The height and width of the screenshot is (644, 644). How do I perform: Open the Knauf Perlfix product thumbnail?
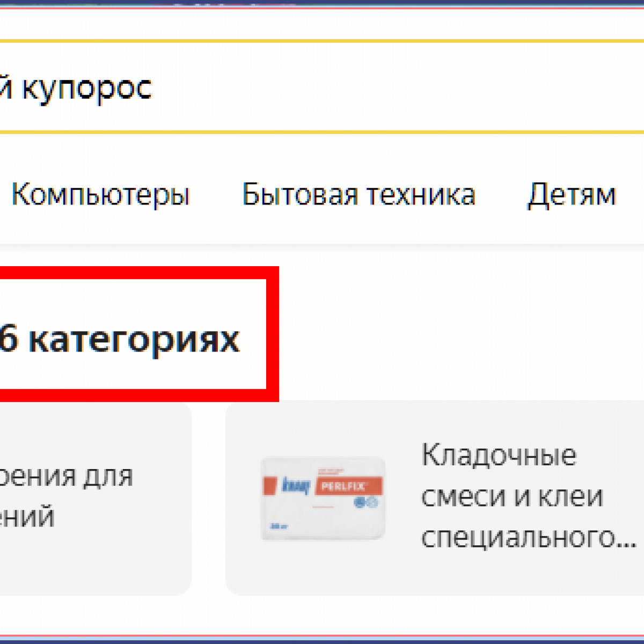click(323, 498)
